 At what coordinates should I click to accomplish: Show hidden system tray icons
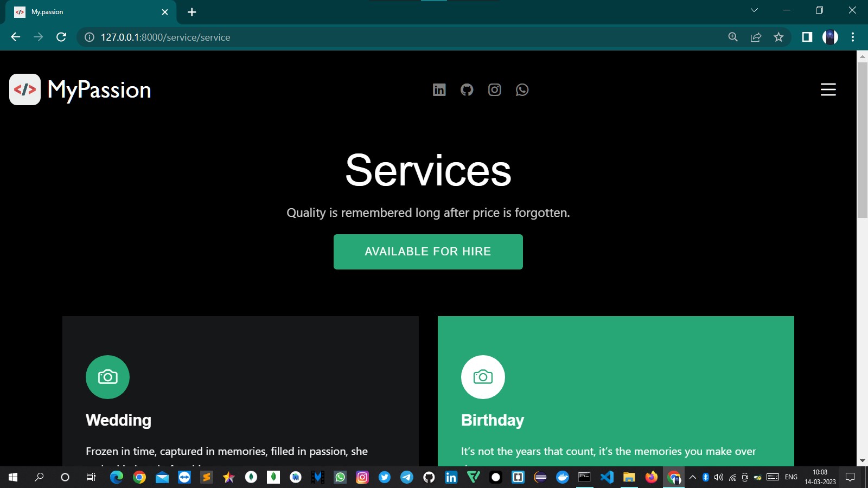coord(693,477)
